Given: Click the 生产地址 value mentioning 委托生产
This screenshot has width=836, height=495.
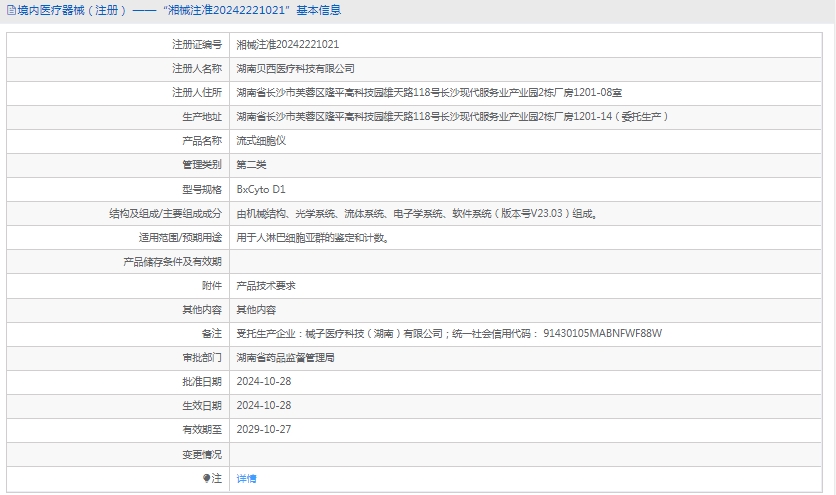Looking at the screenshot, I should point(452,117).
